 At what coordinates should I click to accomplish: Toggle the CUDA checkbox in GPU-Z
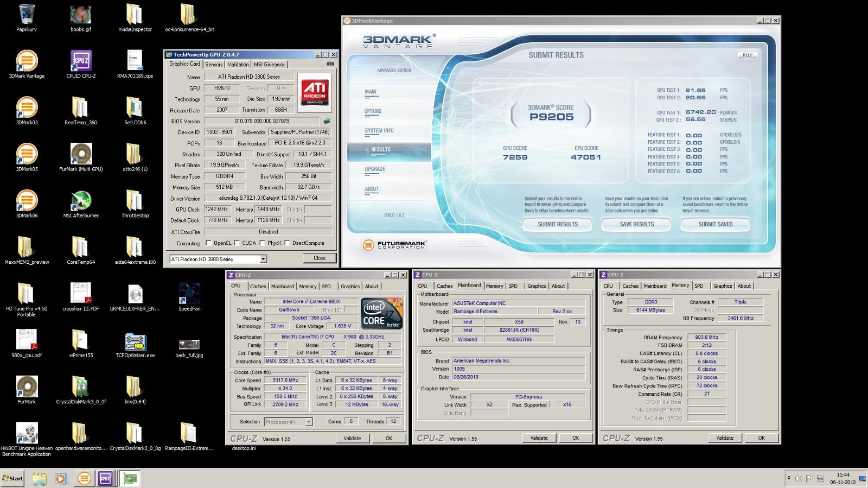click(x=237, y=243)
